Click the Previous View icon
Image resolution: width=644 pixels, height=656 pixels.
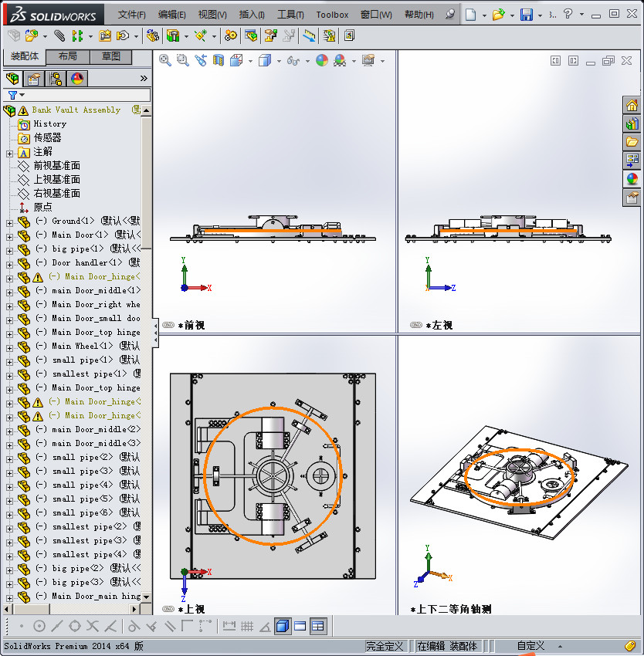[201, 61]
